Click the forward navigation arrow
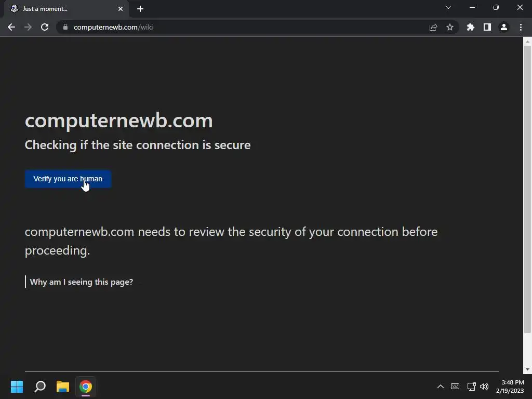 click(28, 27)
